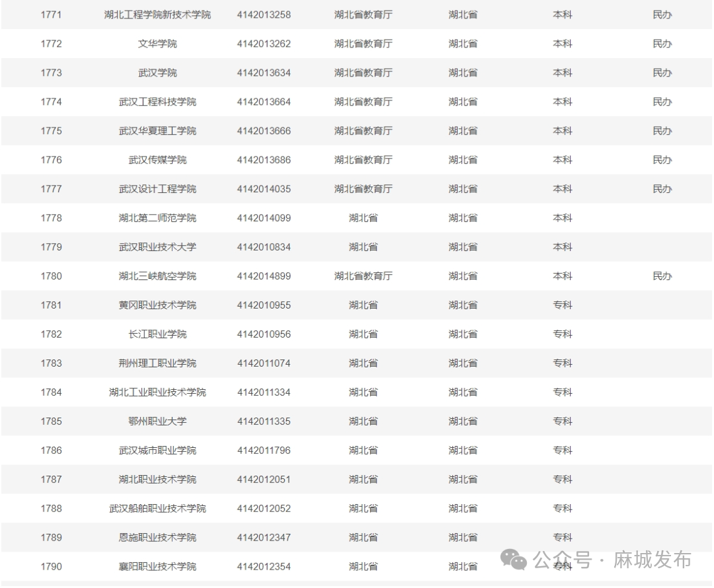Select code 4142012347
Screen dimensions: 714x588
point(264,538)
